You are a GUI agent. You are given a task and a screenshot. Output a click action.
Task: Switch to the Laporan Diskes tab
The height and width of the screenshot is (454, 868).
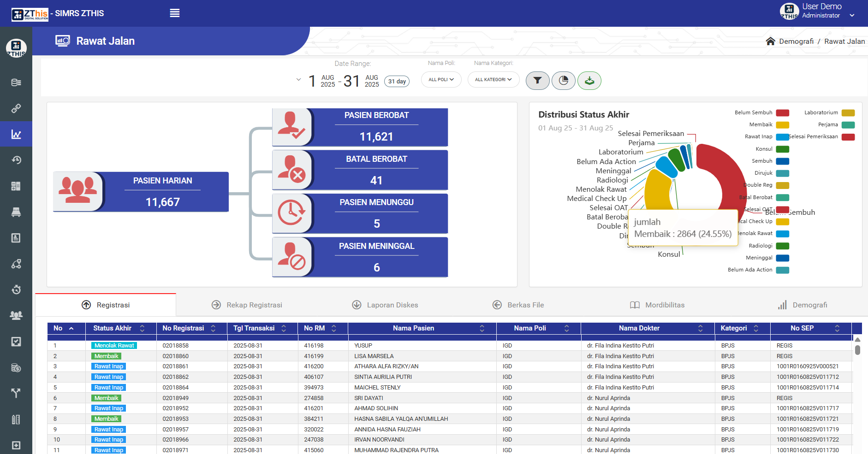tap(392, 305)
